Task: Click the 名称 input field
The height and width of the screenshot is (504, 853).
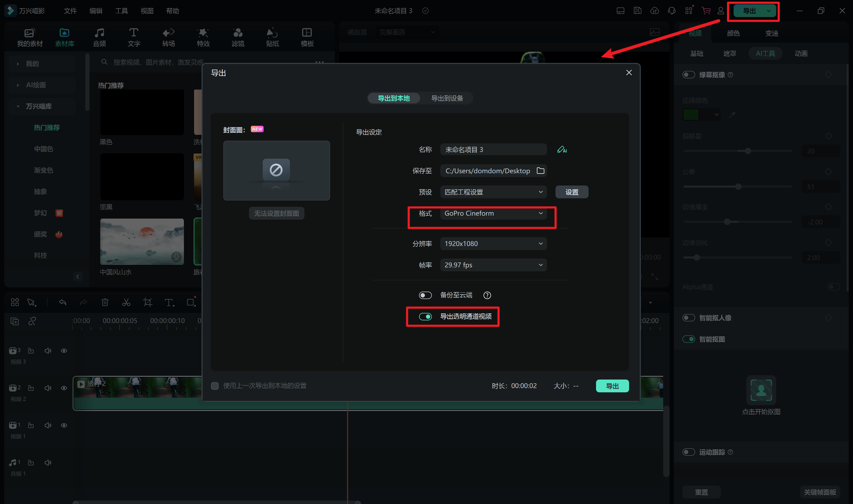Action: 493,150
